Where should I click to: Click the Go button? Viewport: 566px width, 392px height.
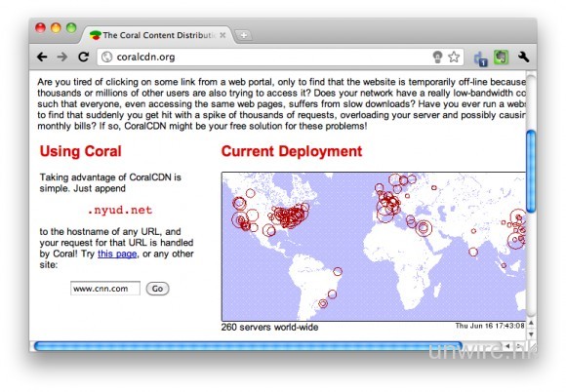157,289
